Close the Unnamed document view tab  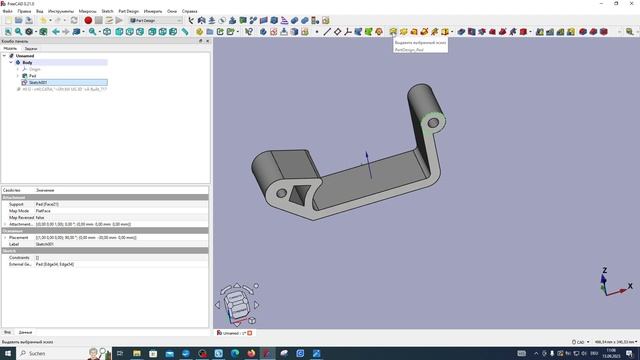(250, 333)
